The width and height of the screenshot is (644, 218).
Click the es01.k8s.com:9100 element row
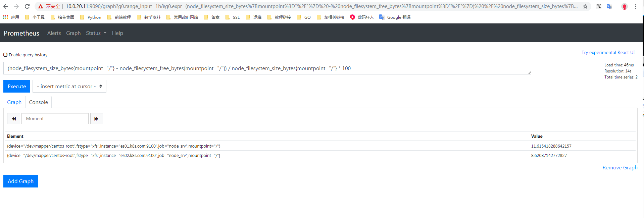(x=321, y=146)
